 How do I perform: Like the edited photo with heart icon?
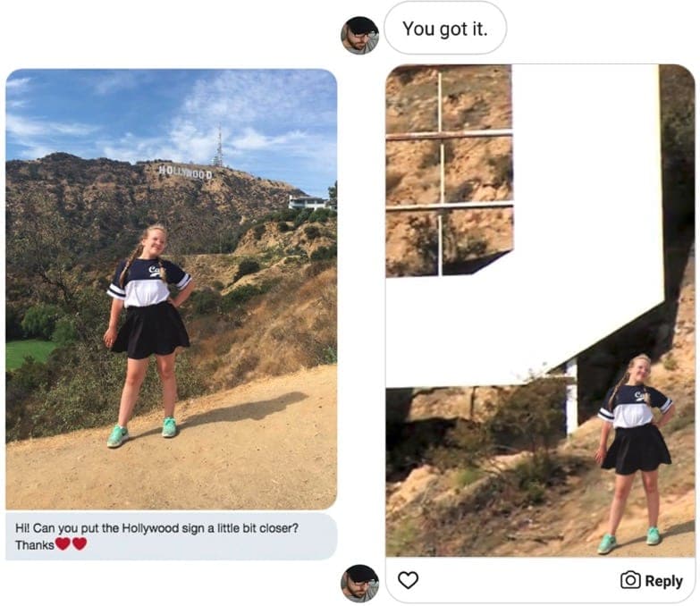[x=408, y=580]
